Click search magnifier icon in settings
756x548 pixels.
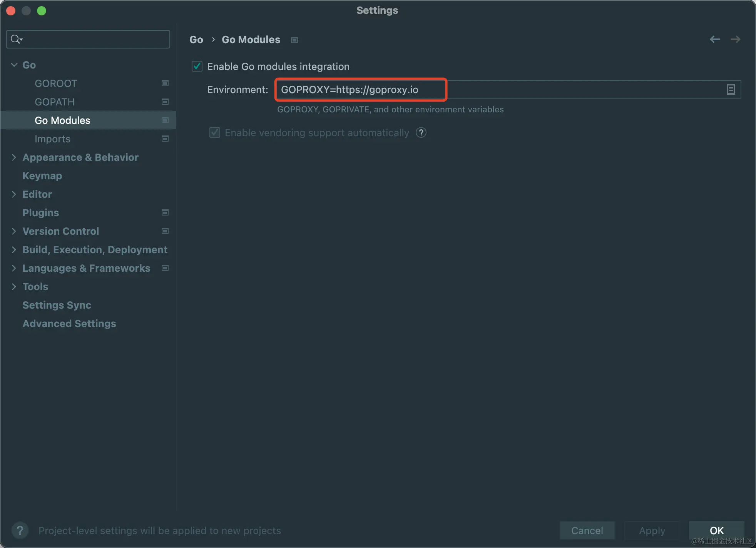click(x=16, y=39)
